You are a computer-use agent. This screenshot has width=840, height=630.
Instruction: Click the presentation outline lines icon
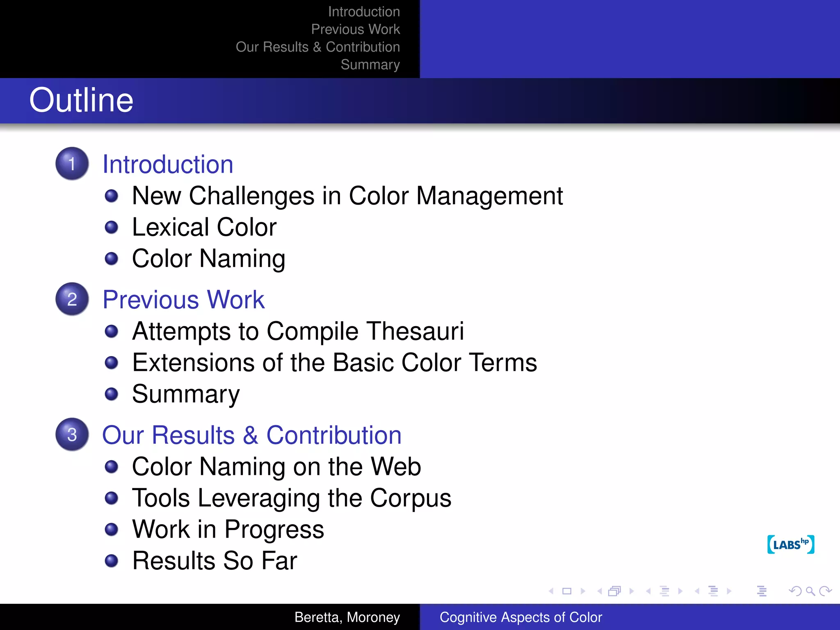tap(762, 591)
